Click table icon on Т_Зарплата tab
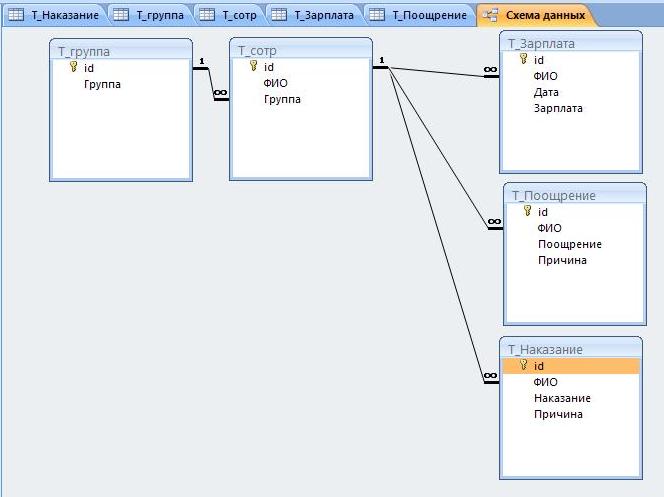 (x=279, y=15)
